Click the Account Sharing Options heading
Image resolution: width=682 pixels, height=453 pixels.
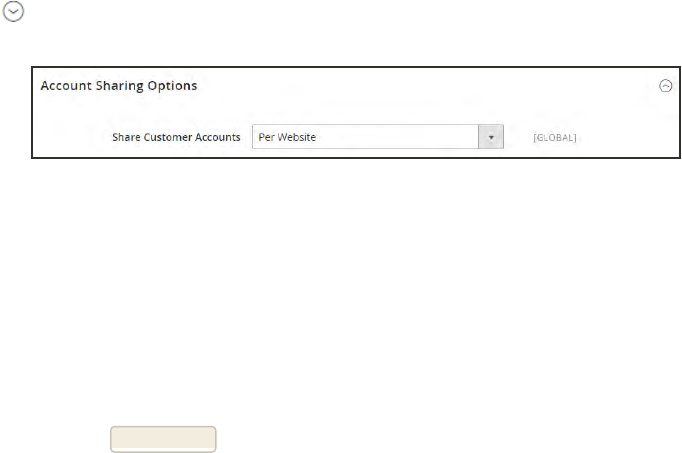[x=119, y=86]
